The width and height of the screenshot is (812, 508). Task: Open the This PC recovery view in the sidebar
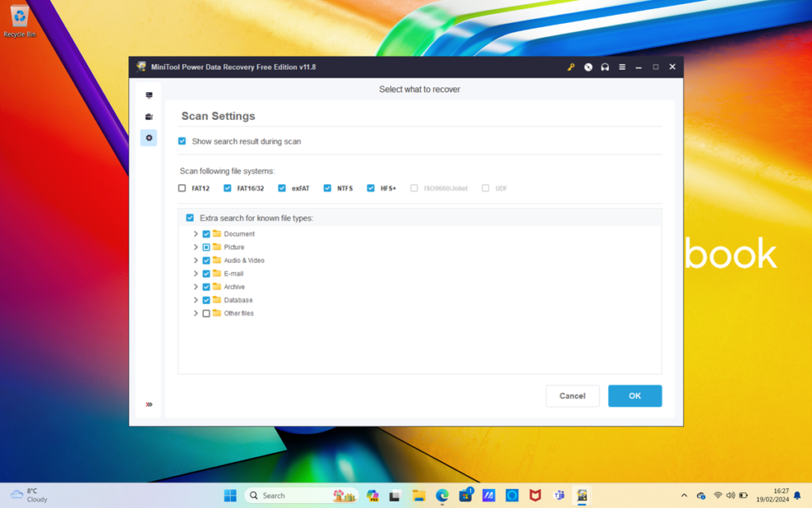[x=148, y=95]
